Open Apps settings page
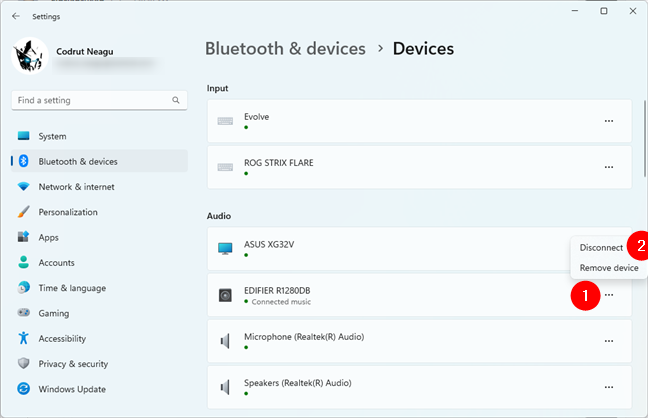This screenshot has width=648, height=418. [99, 237]
